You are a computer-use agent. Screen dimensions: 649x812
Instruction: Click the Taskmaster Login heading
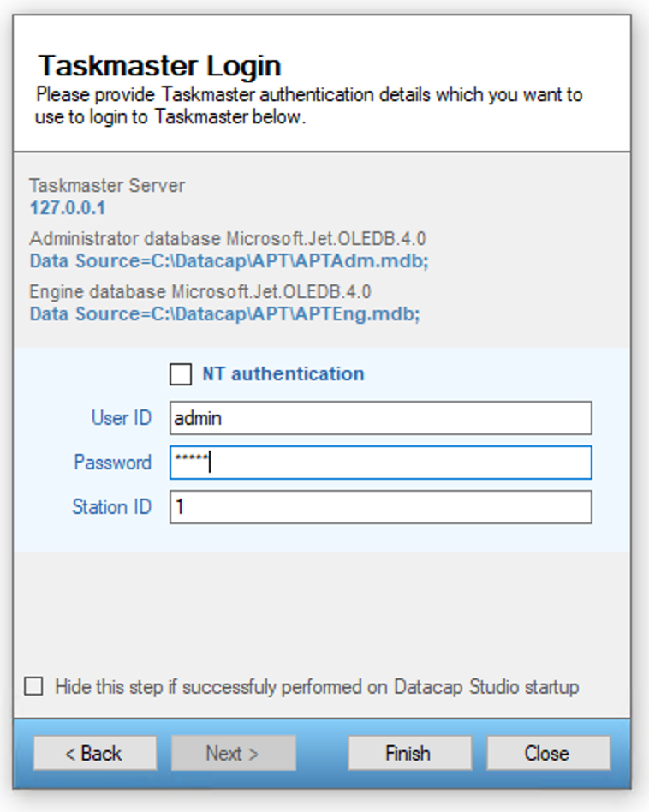[x=159, y=66]
